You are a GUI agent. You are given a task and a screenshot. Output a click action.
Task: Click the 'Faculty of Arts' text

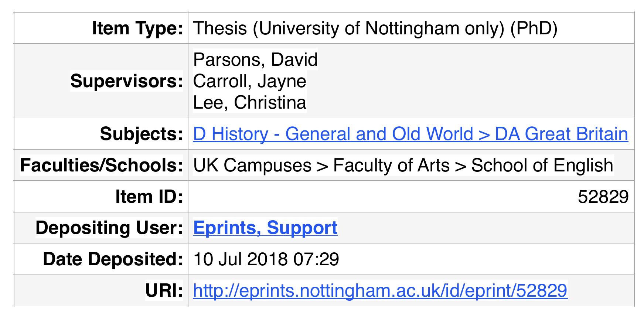[x=391, y=165]
